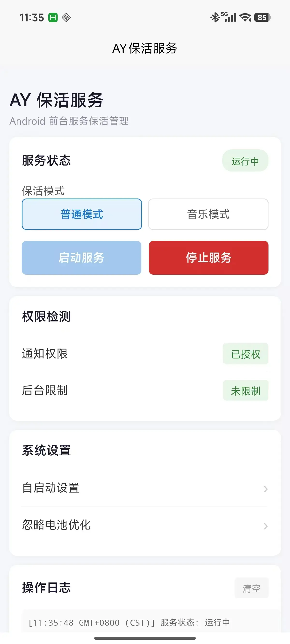
Task: Tap the 5G signal strength icon
Action: point(229,17)
